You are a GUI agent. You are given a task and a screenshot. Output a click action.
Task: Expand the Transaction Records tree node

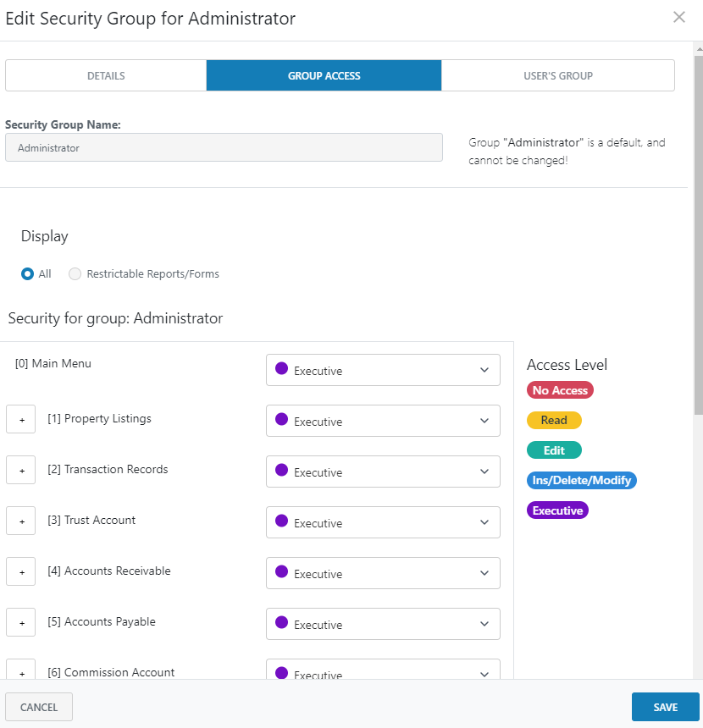coord(21,470)
